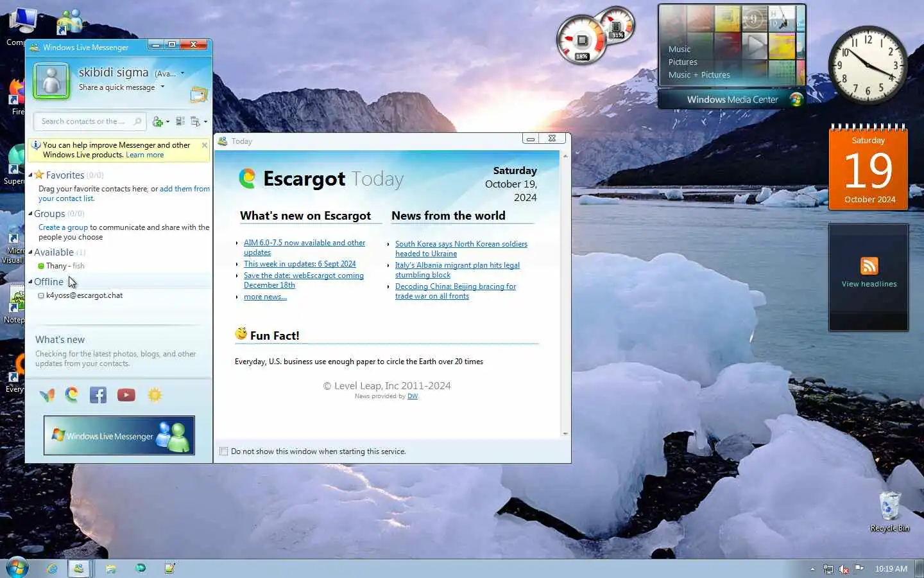Click the contact list layout icon in Messenger
The image size is (924, 578).
(180, 121)
